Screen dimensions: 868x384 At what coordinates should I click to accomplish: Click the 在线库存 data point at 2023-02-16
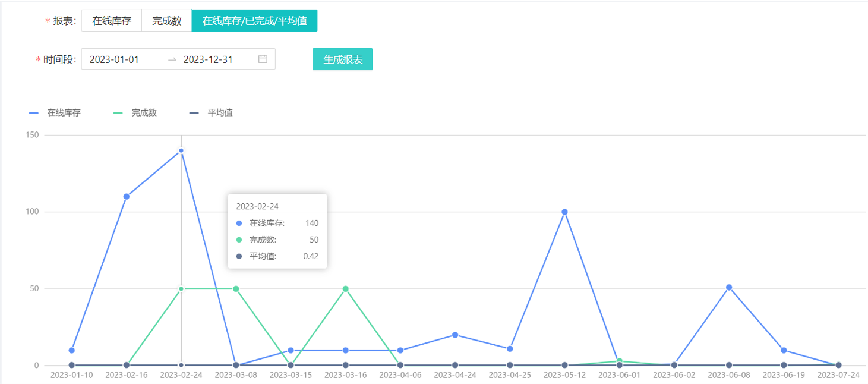(127, 197)
